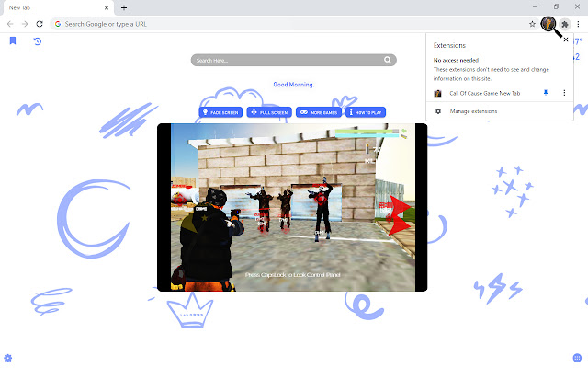The width and height of the screenshot is (588, 368).
Task: Click the magnifier icon in the search bar
Action: (x=390, y=61)
